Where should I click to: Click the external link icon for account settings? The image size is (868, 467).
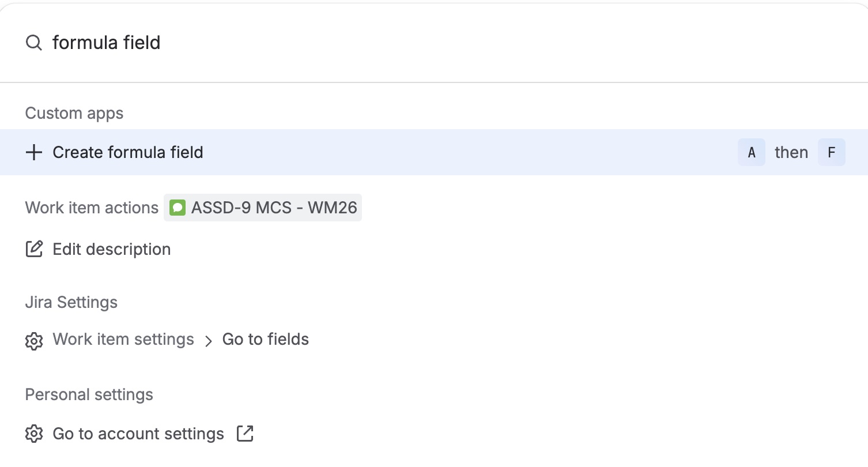pos(245,434)
